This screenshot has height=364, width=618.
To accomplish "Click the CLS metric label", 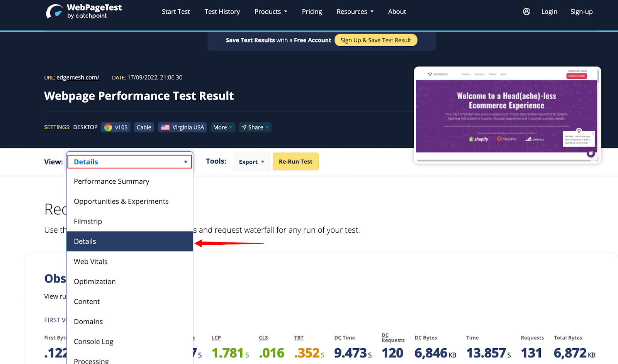I will pos(263,338).
